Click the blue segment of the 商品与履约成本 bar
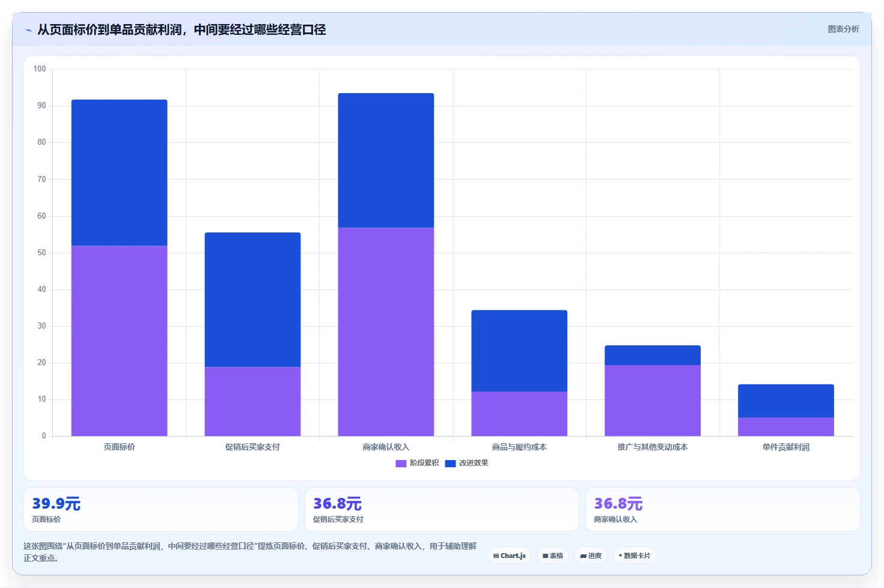The height and width of the screenshot is (588, 884). pos(519,351)
